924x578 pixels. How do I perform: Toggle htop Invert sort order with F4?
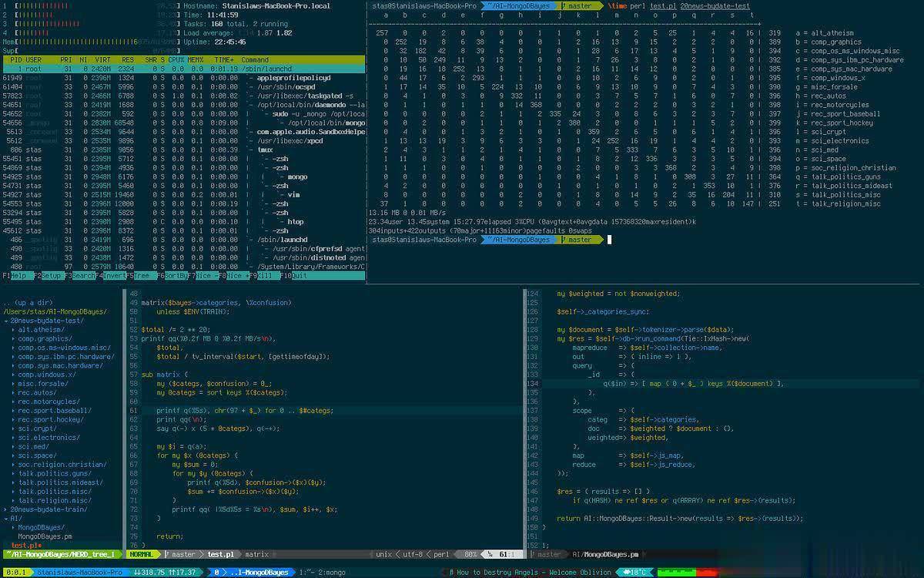coord(113,275)
